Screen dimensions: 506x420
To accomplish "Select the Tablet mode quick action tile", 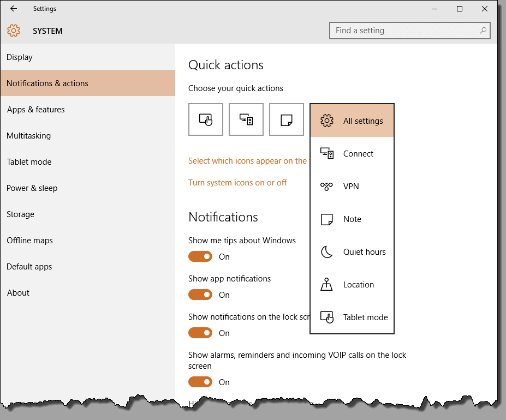I will [206, 119].
